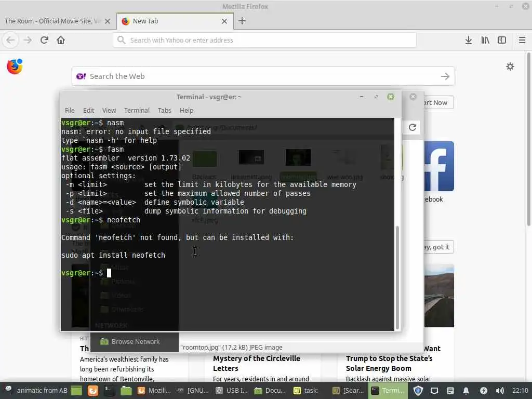The image size is (532, 399).
Task: Close The Room movie site tab
Action: pos(108,21)
